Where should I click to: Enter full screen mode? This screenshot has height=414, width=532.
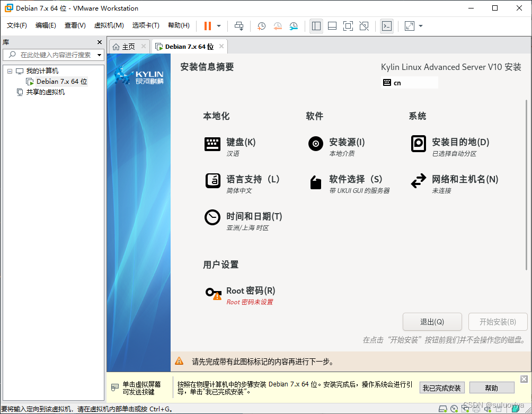348,25
